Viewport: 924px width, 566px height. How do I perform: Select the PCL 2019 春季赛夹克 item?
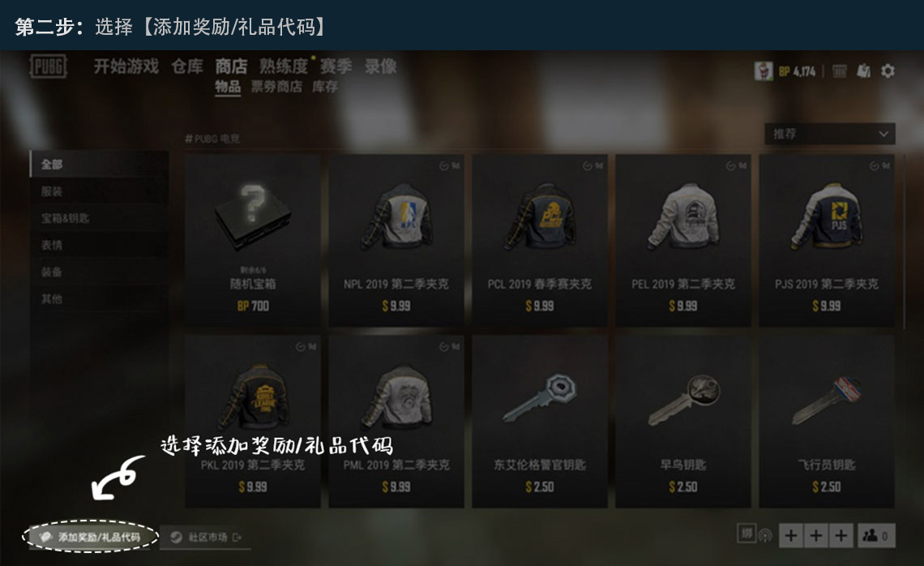point(540,241)
